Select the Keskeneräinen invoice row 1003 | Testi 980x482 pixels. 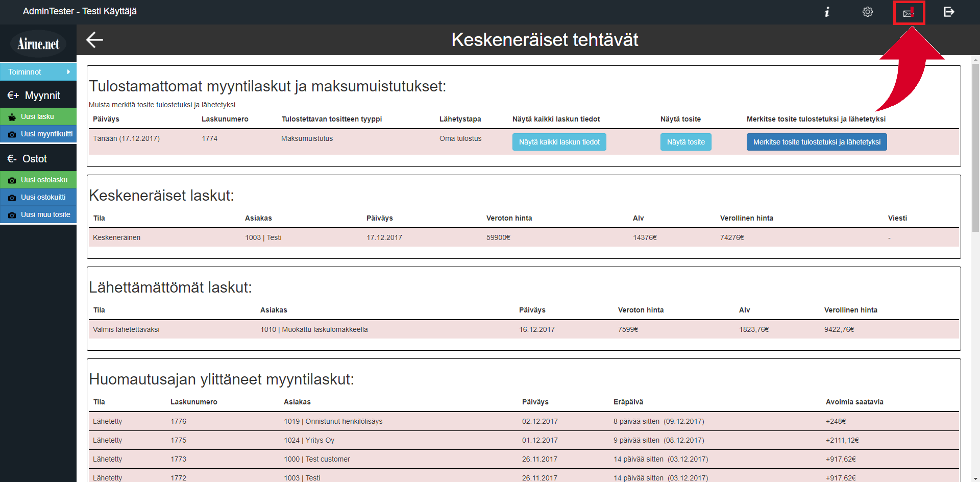(x=524, y=237)
